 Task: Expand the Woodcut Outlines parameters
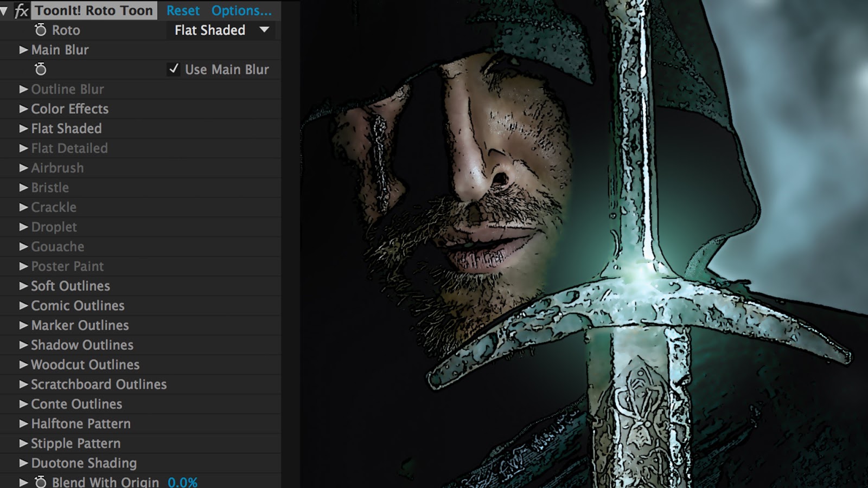point(23,364)
